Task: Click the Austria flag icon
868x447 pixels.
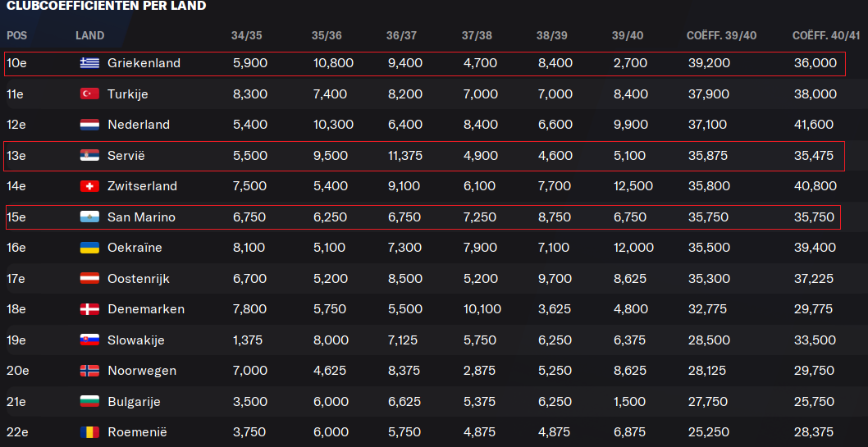Action: pyautogui.click(x=89, y=279)
